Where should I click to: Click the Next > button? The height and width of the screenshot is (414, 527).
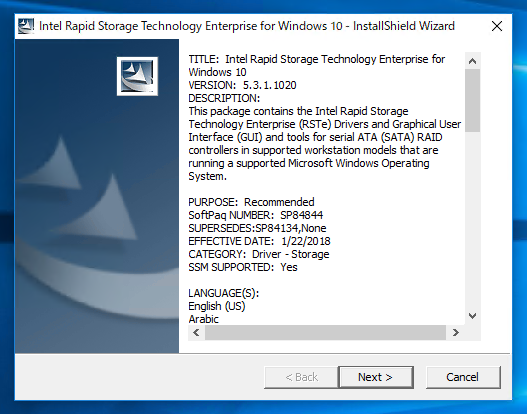[376, 377]
